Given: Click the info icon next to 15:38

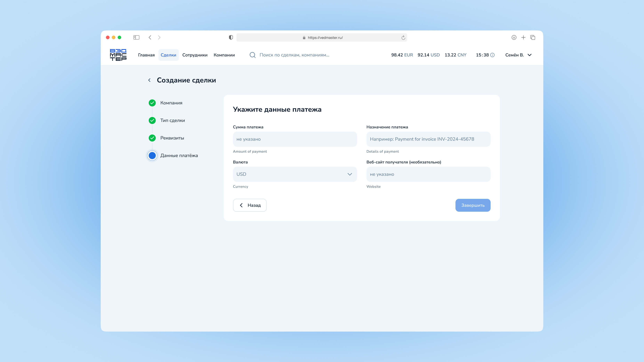Looking at the screenshot, I should point(492,55).
